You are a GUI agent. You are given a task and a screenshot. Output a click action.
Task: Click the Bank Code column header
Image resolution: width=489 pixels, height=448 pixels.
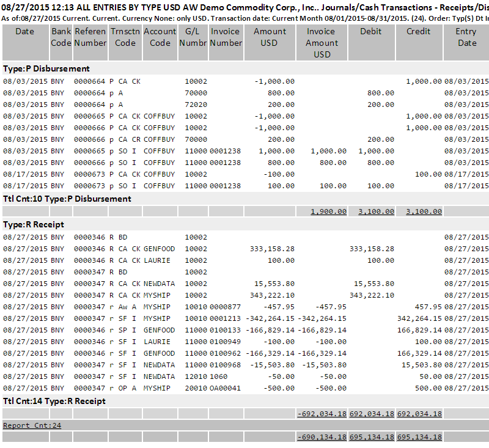(61, 43)
